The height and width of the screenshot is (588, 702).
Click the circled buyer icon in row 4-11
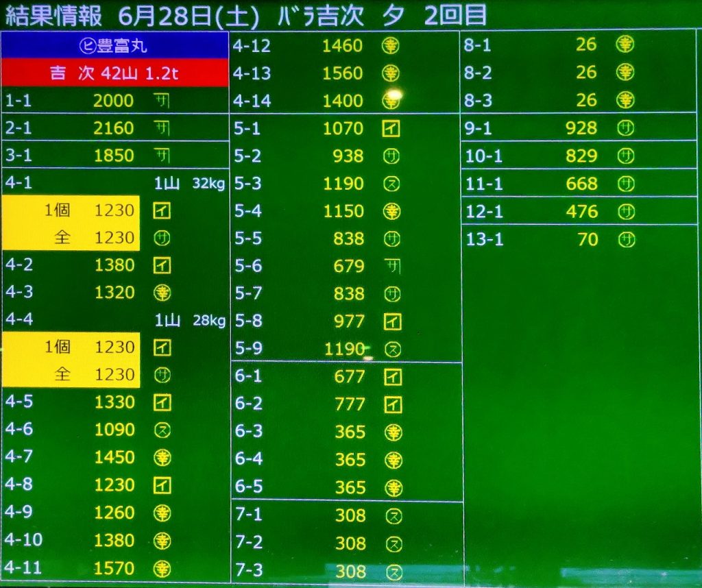click(x=162, y=568)
